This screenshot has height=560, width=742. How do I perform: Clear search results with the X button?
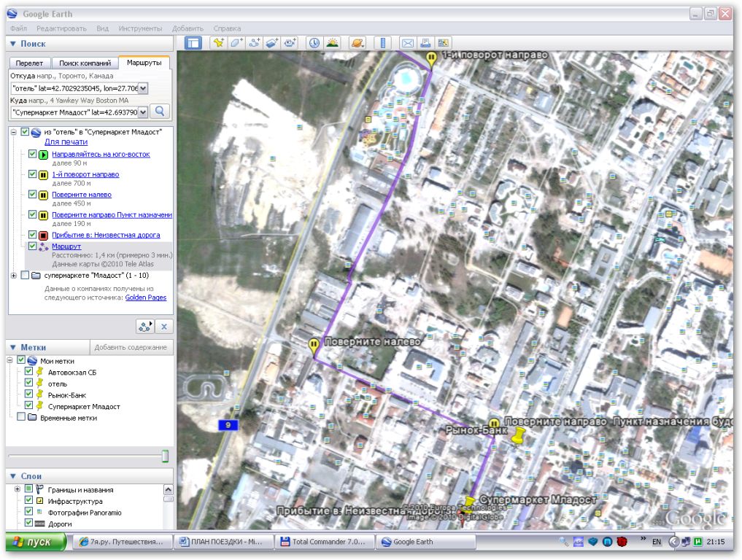164,327
